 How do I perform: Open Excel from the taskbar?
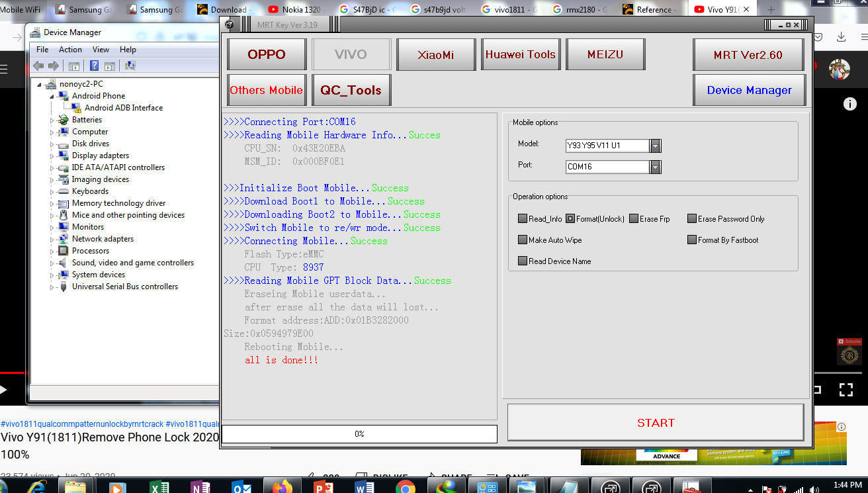(x=159, y=486)
